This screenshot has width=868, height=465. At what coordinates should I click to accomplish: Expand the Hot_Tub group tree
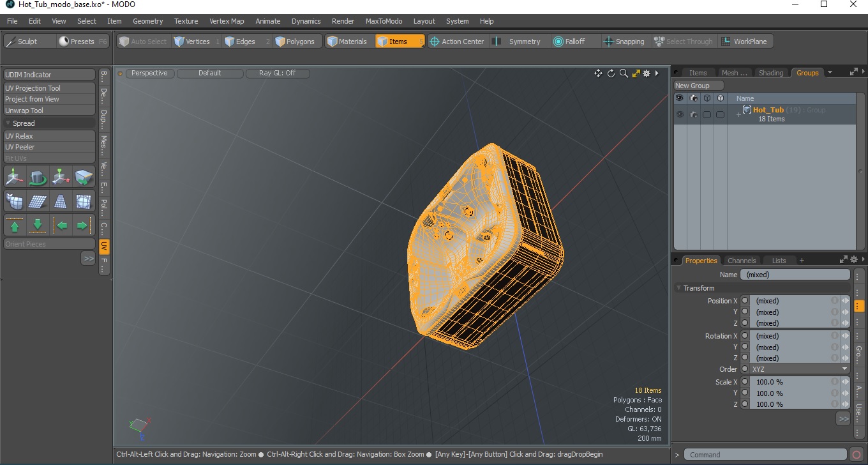click(738, 115)
